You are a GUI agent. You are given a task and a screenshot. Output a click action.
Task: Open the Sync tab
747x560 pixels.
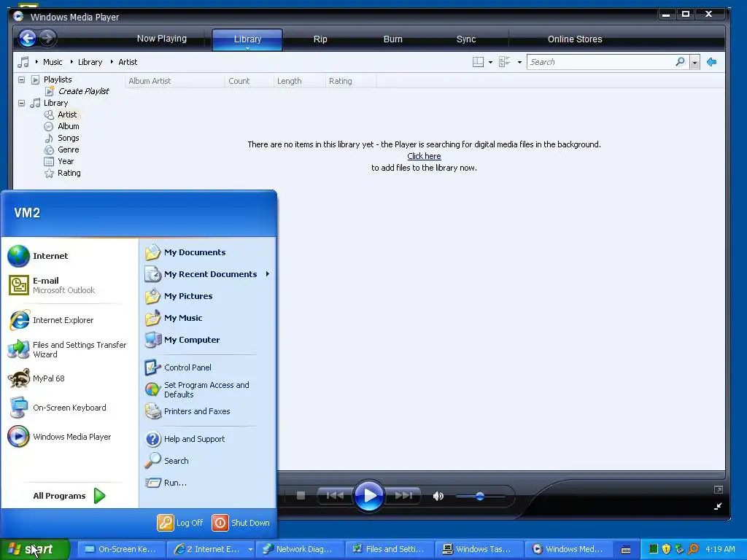pyautogui.click(x=466, y=39)
